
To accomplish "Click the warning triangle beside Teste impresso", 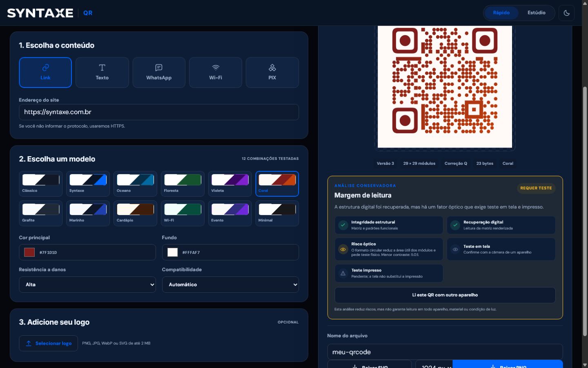I will (x=343, y=273).
